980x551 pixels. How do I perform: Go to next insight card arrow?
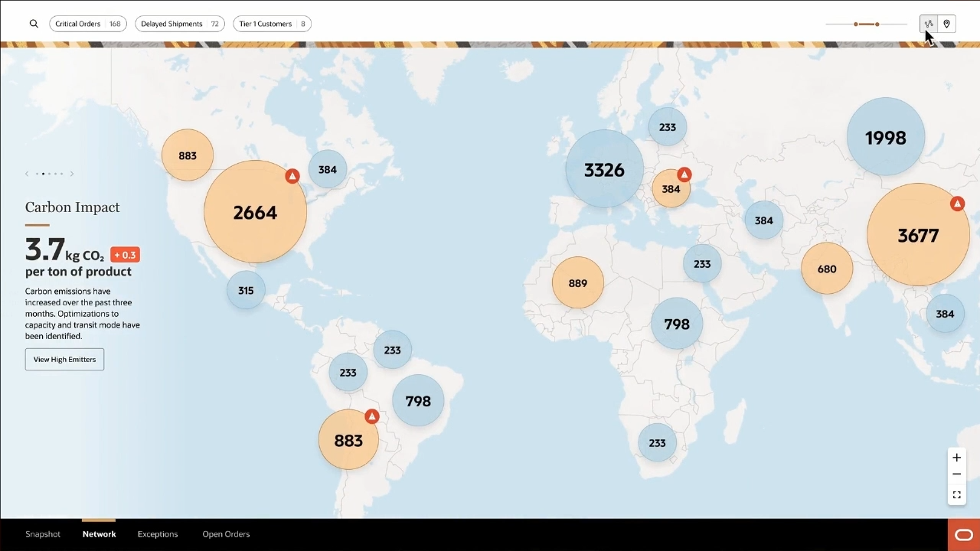point(72,174)
